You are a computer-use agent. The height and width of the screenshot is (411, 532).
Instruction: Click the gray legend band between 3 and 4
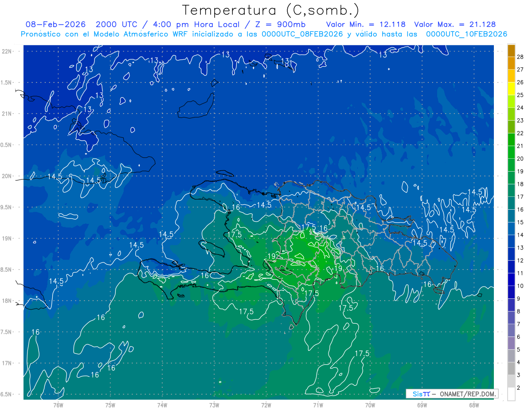511,368
